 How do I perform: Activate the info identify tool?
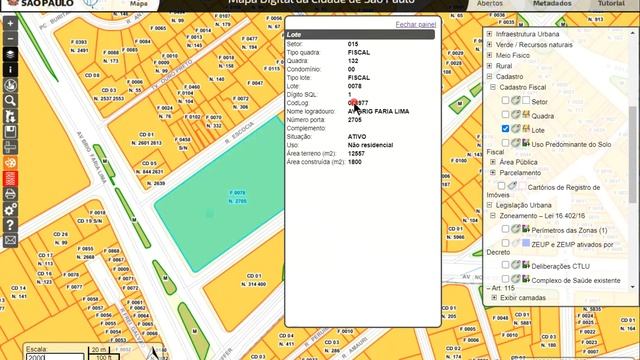10,70
